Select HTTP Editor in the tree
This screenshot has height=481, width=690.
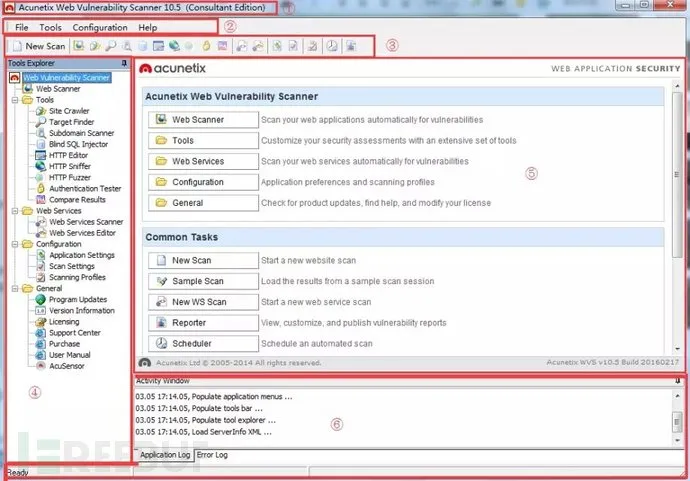click(x=68, y=155)
